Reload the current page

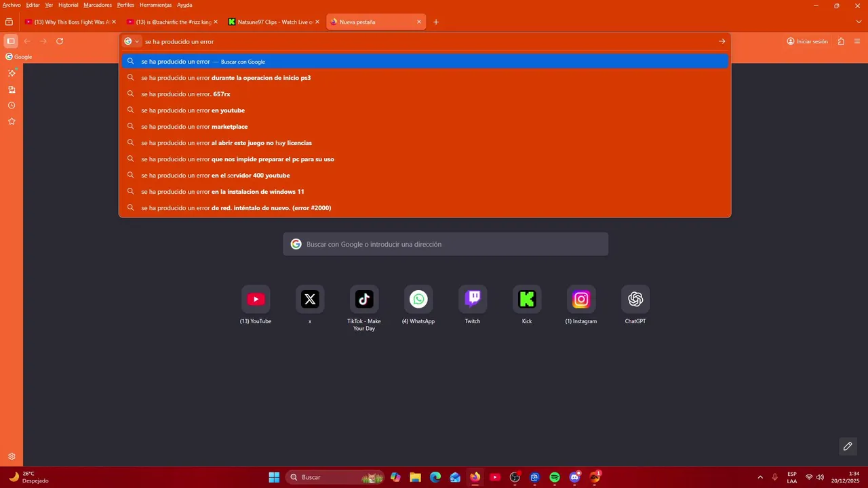tap(60, 41)
